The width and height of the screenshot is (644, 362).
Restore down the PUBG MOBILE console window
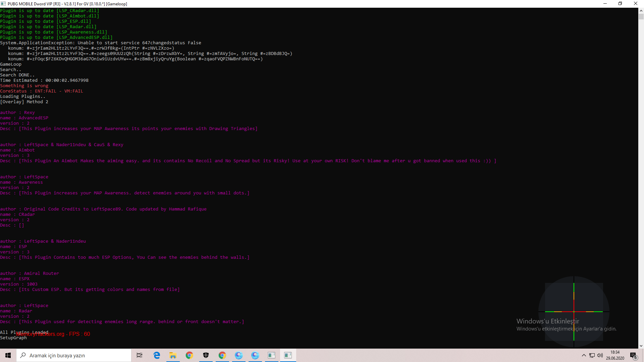620,4
